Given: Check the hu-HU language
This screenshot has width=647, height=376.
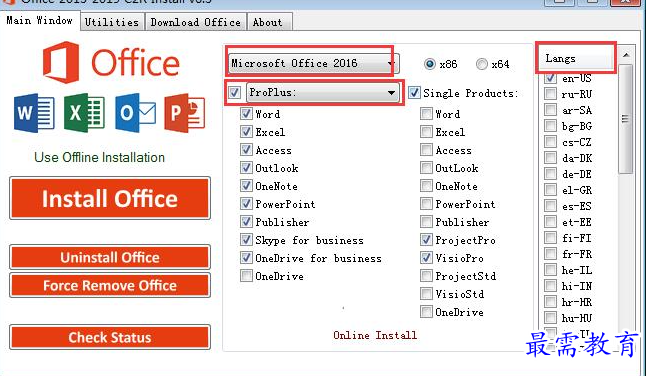Looking at the screenshot, I should [x=550, y=317].
